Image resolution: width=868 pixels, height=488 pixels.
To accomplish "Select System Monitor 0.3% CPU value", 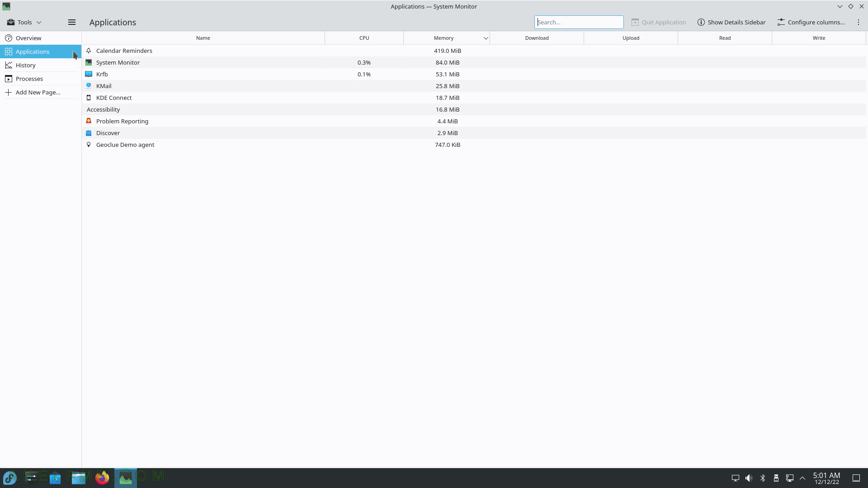I will [x=364, y=62].
